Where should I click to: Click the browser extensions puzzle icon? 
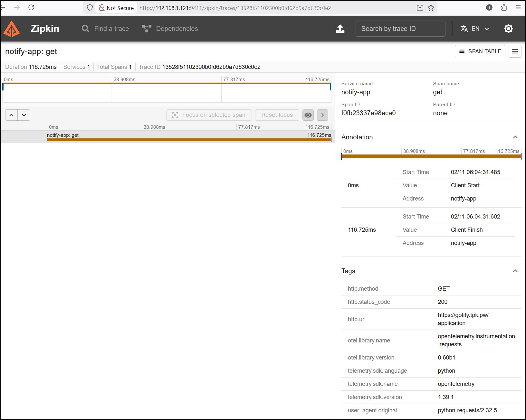pyautogui.click(x=504, y=7)
